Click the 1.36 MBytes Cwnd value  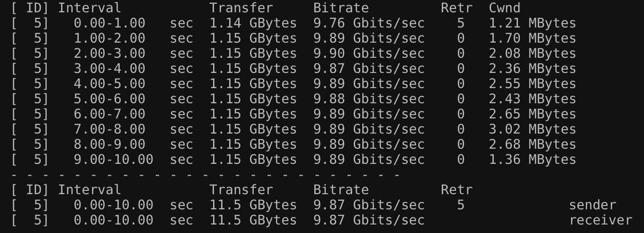(533, 160)
